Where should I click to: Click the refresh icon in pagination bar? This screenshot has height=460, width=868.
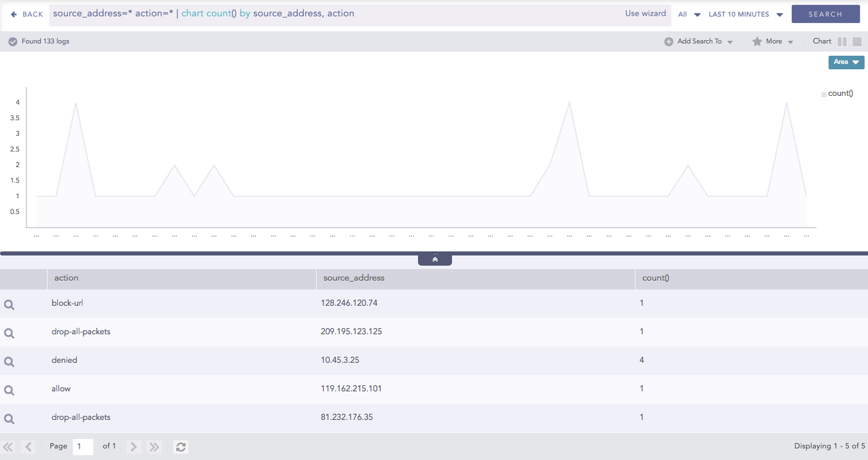(181, 446)
